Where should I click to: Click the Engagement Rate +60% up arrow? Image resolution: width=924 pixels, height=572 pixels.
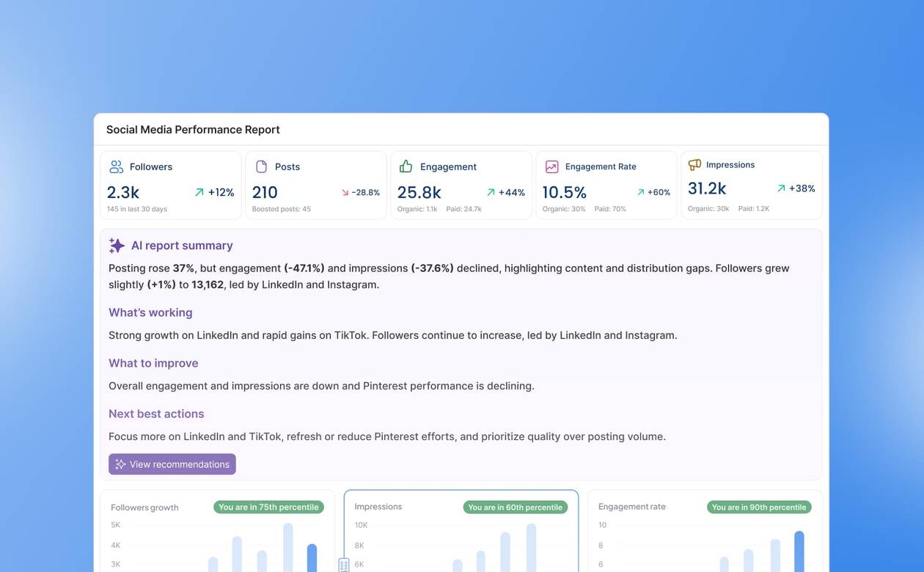(640, 192)
